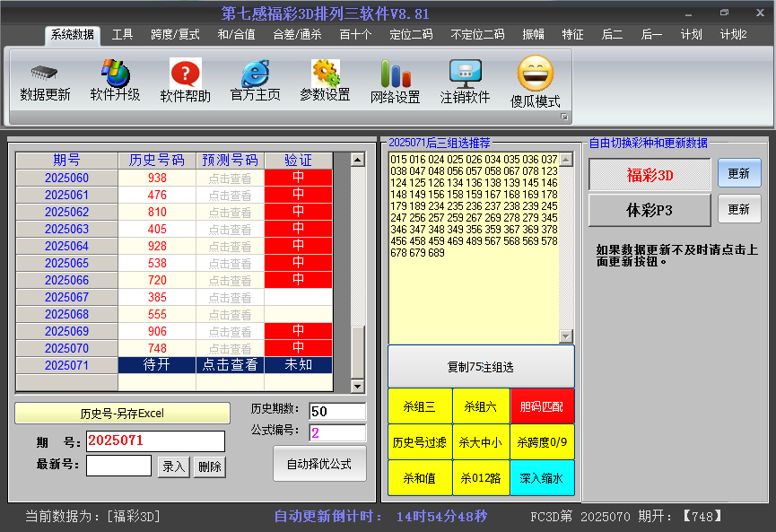
Task: Open 参数设置 gear icon
Action: tap(325, 73)
